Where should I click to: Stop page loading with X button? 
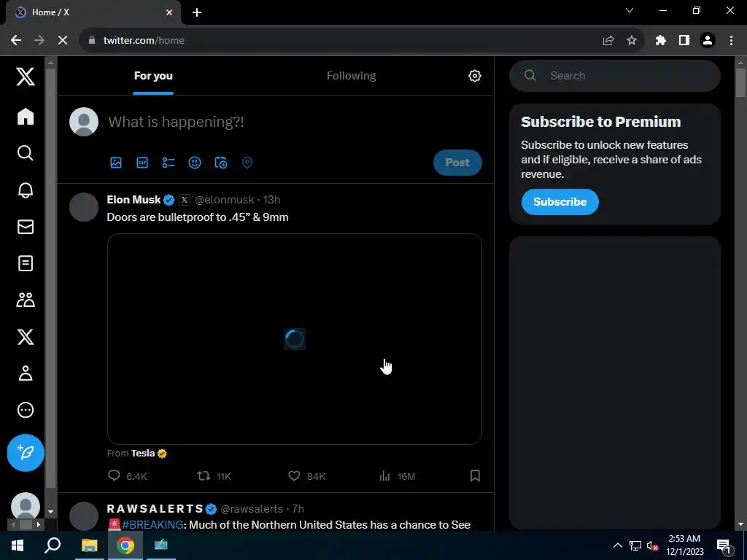click(x=63, y=41)
